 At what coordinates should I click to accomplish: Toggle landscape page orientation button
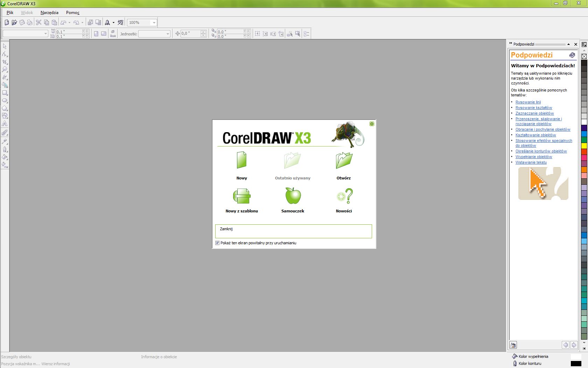[x=104, y=34]
